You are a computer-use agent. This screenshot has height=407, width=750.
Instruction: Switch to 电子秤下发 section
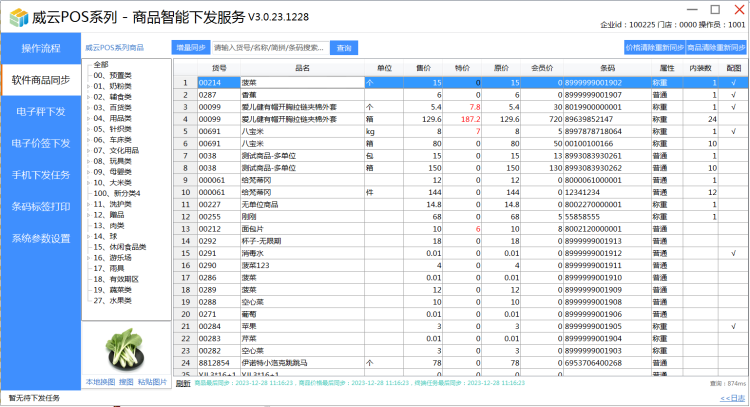40,111
